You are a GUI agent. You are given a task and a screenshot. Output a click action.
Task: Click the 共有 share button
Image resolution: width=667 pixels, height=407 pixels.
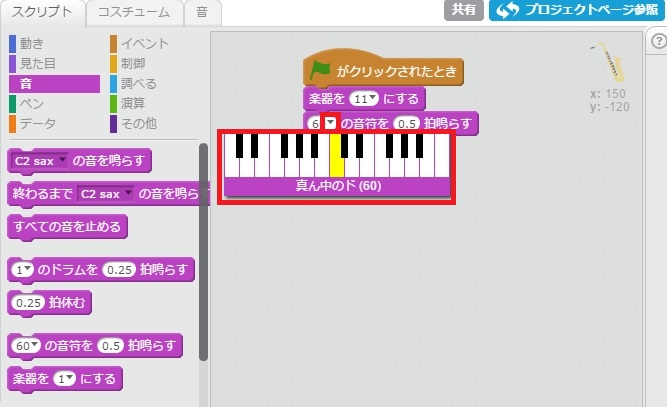pyautogui.click(x=464, y=10)
